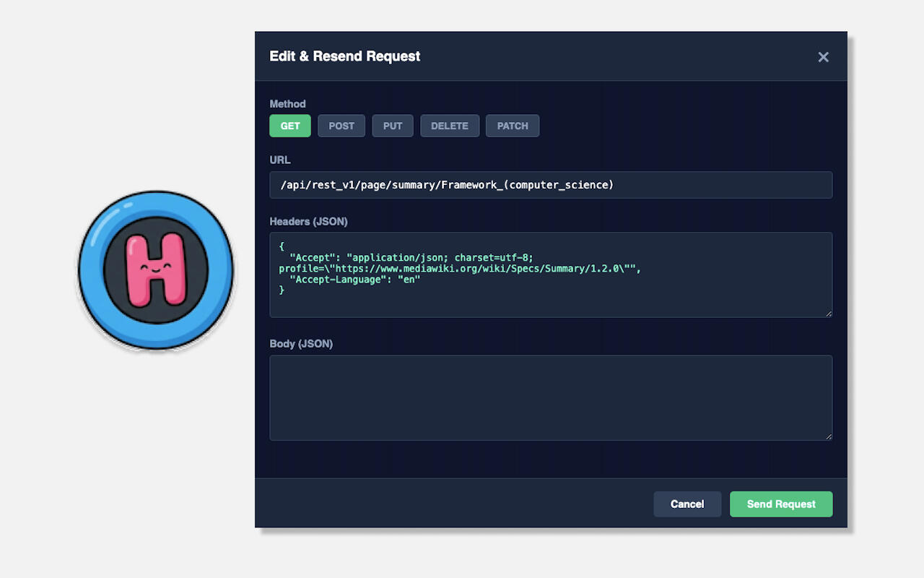Select the PATCH method
924x578 pixels.
512,126
